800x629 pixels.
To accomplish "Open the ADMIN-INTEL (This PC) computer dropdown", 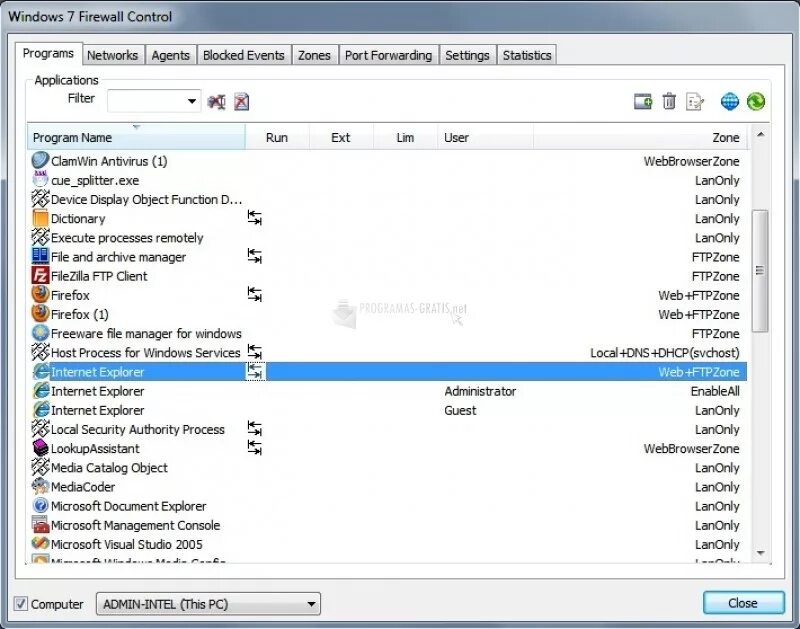I will [x=208, y=604].
